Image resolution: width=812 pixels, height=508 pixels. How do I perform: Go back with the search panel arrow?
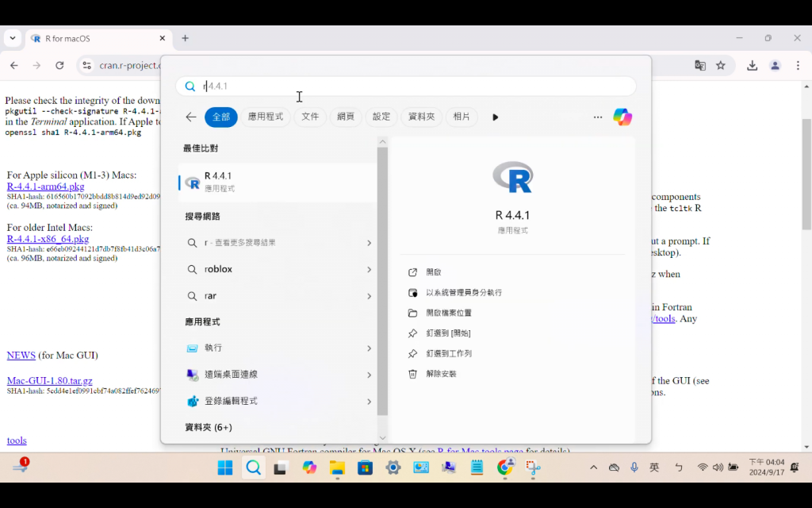point(191,117)
